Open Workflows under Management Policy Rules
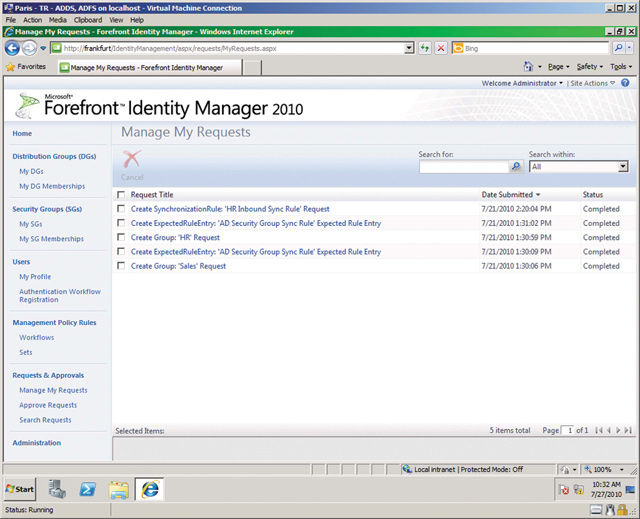 (x=37, y=337)
